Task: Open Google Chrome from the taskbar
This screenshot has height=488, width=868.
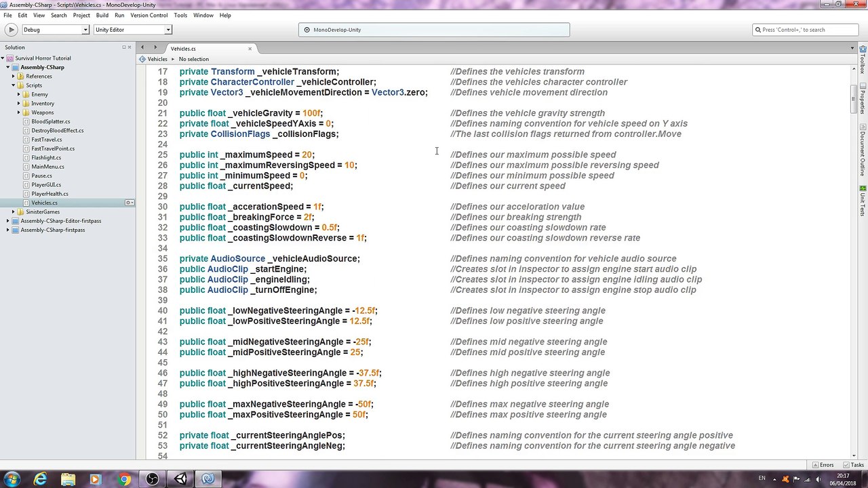Action: pos(123,479)
